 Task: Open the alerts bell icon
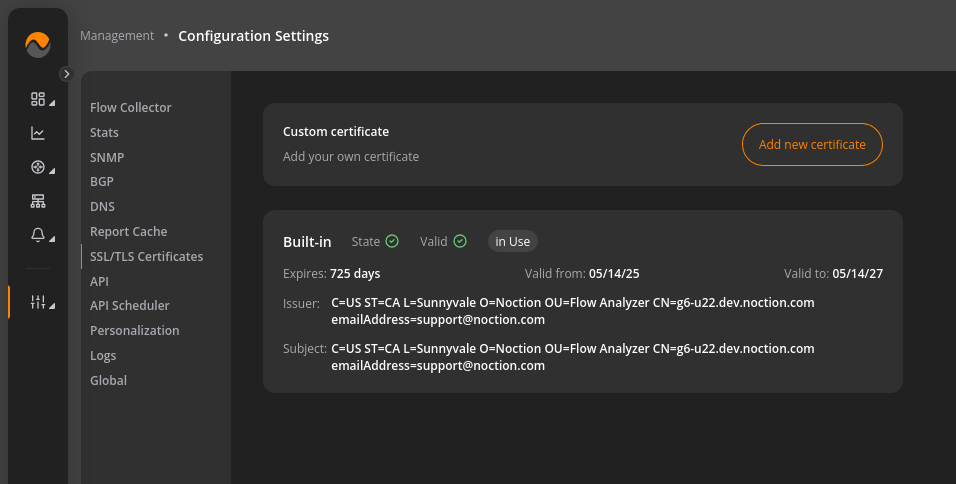[x=38, y=235]
